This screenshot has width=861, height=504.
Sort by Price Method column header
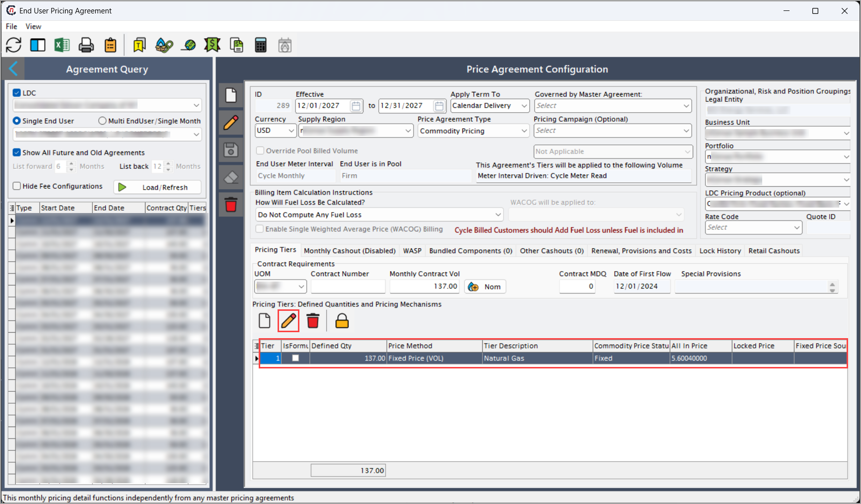pos(434,346)
